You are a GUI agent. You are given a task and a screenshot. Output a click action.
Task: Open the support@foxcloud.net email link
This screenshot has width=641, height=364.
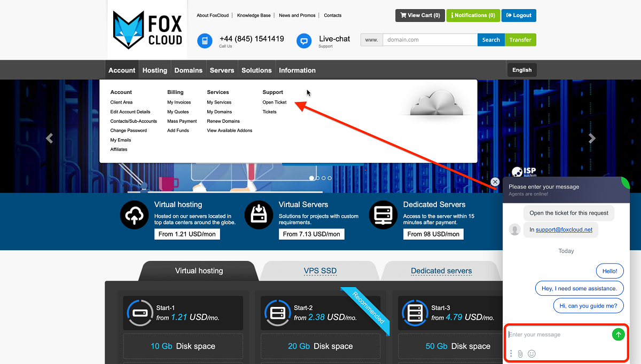564,230
